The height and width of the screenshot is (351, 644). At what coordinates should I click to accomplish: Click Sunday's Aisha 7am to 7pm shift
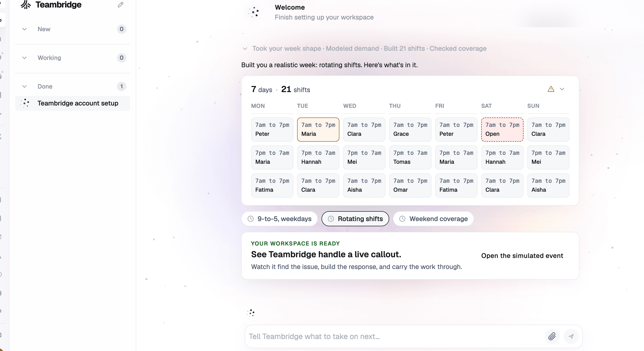point(548,186)
